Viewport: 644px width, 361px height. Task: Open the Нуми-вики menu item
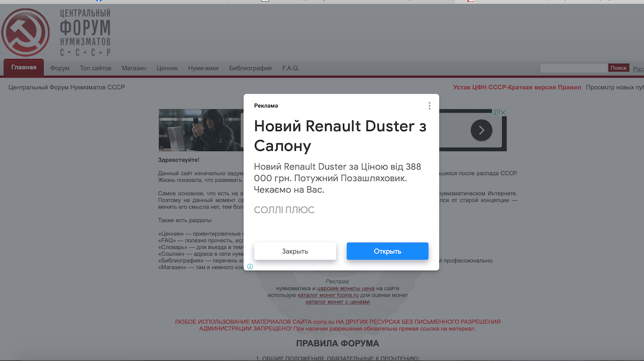click(x=203, y=68)
